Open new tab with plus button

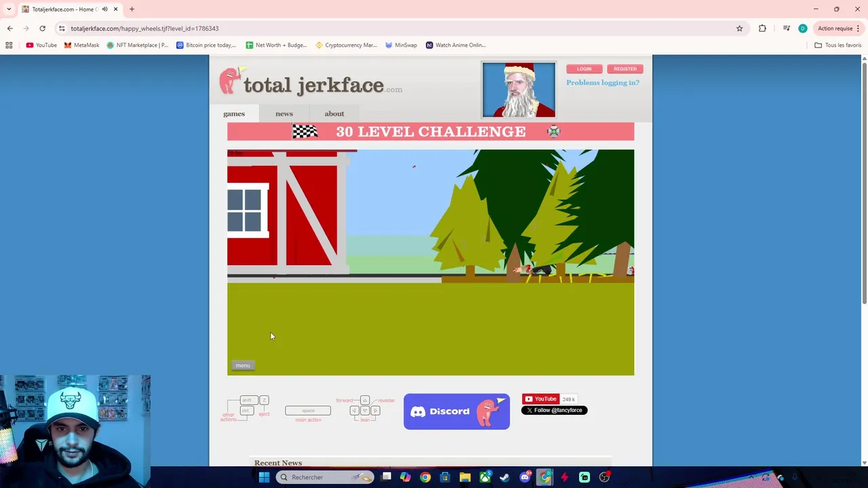[132, 9]
